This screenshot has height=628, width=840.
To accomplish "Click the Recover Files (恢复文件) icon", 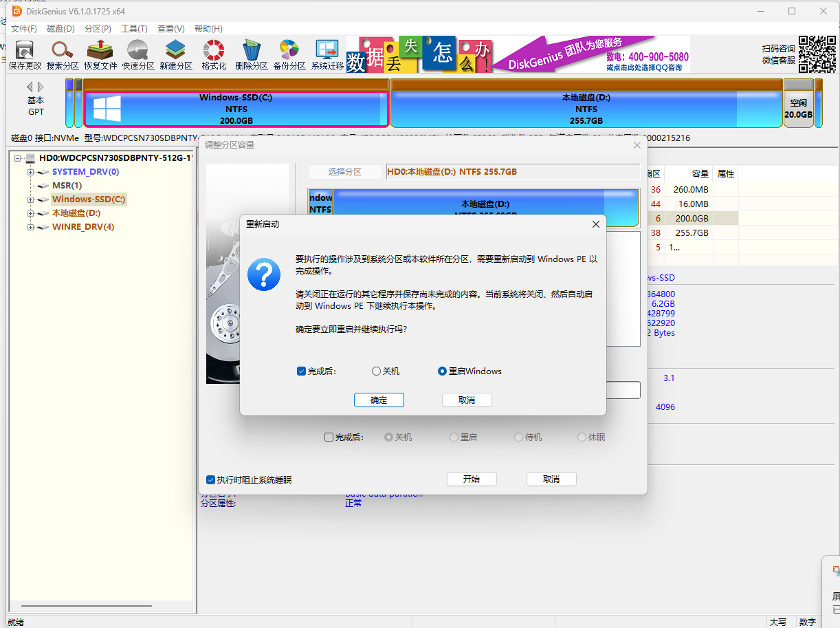I will click(x=100, y=55).
